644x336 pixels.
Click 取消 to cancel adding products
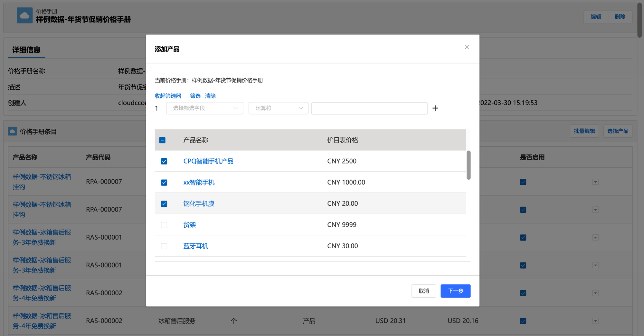coord(423,291)
